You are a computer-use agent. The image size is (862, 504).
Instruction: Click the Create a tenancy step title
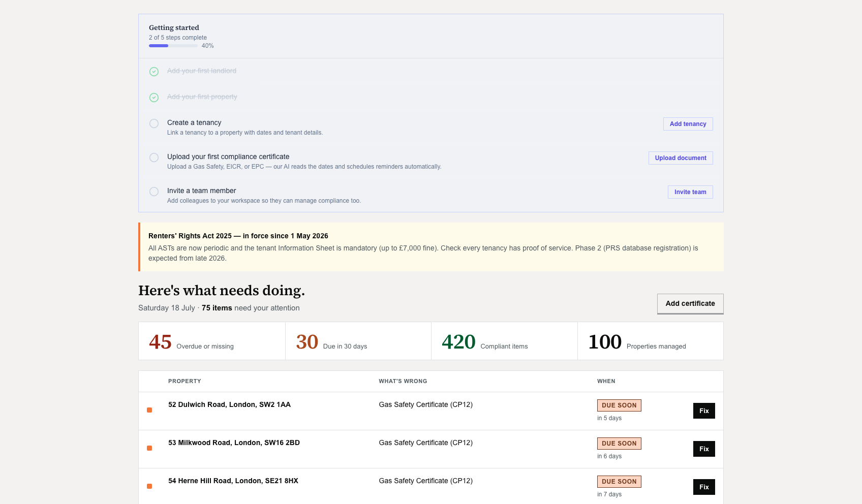click(194, 122)
